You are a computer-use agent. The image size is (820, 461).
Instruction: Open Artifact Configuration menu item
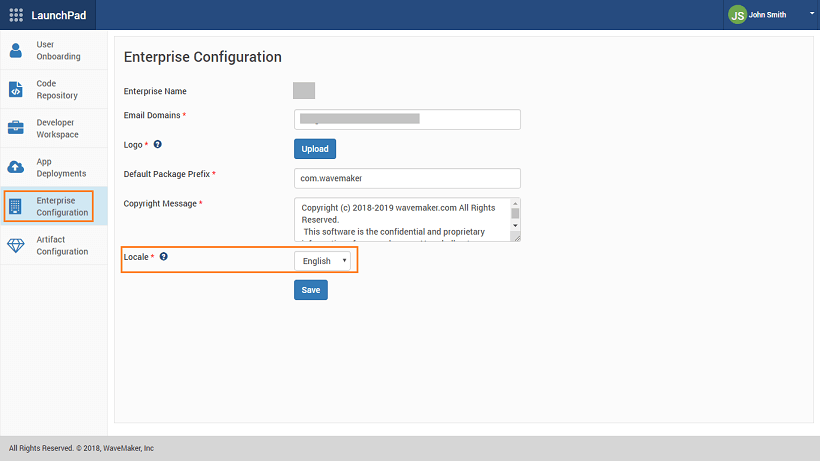[x=62, y=246]
